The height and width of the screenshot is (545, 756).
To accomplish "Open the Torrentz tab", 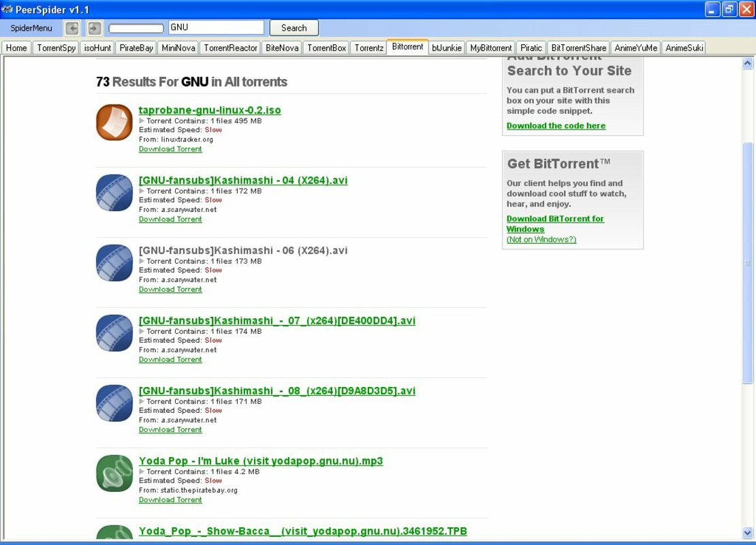I will [x=369, y=48].
